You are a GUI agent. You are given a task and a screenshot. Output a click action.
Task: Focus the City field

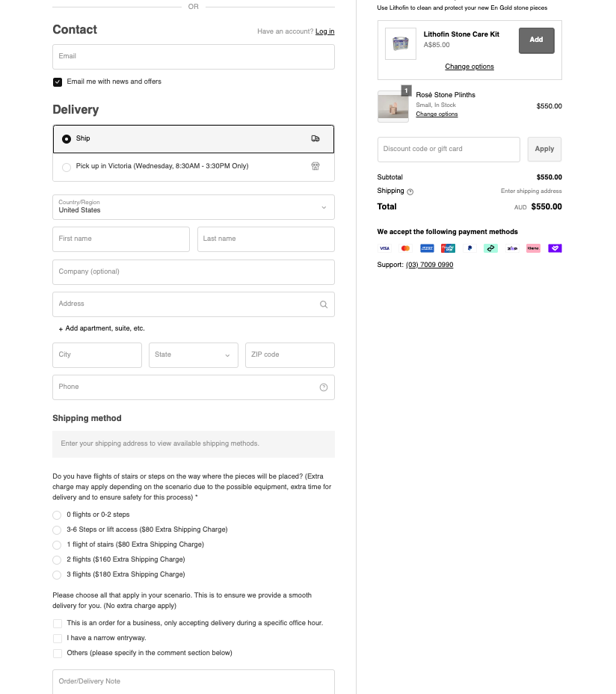[x=97, y=355]
